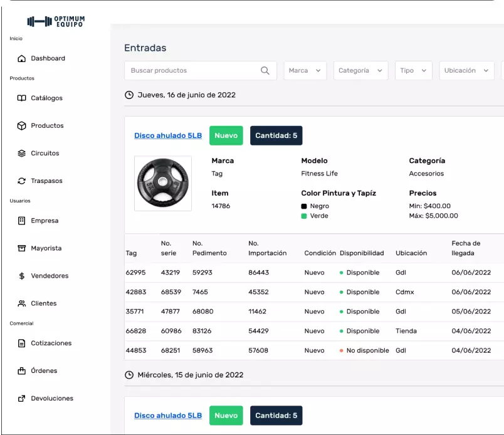Click the Empresa building icon
The width and height of the screenshot is (504, 435).
22,221
